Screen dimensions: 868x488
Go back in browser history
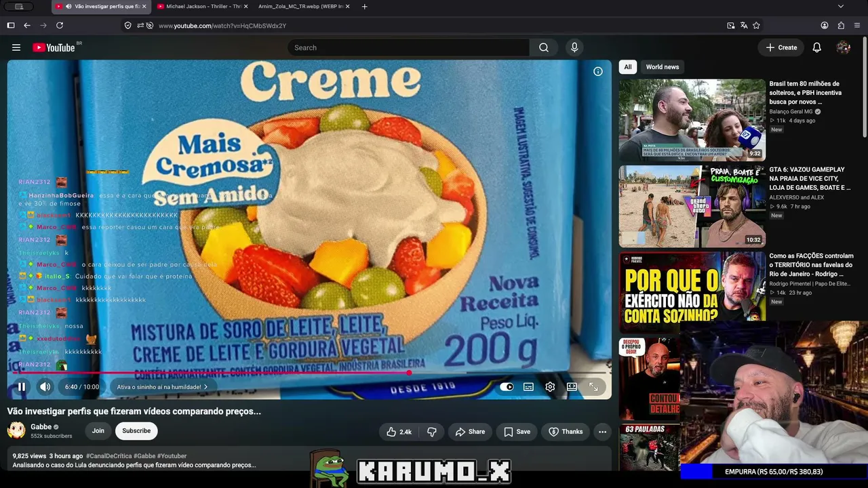(x=27, y=26)
